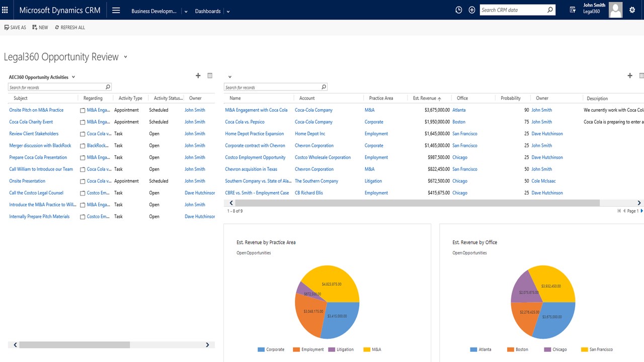The height and width of the screenshot is (362, 644).
Task: Open the Quick Create plus icon
Action: 471,10
